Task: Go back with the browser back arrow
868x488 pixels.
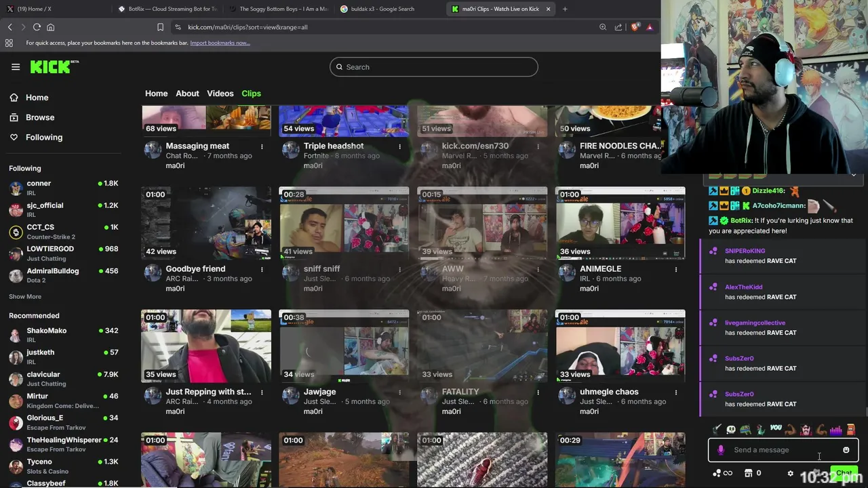Action: tap(10, 27)
